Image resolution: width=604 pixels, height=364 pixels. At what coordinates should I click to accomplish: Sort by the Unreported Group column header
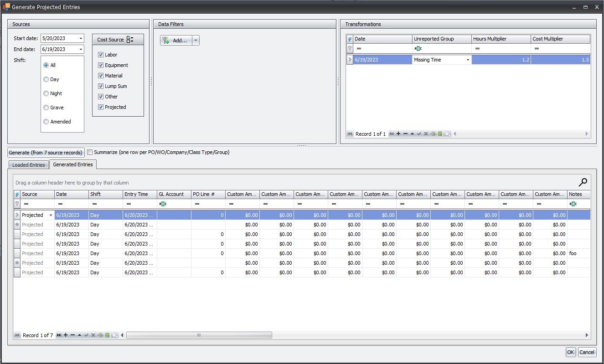[x=442, y=39]
